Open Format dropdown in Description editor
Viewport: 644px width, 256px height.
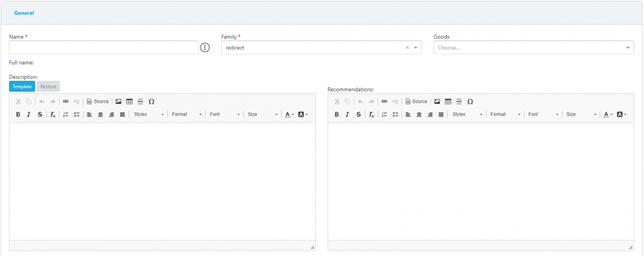click(x=186, y=115)
